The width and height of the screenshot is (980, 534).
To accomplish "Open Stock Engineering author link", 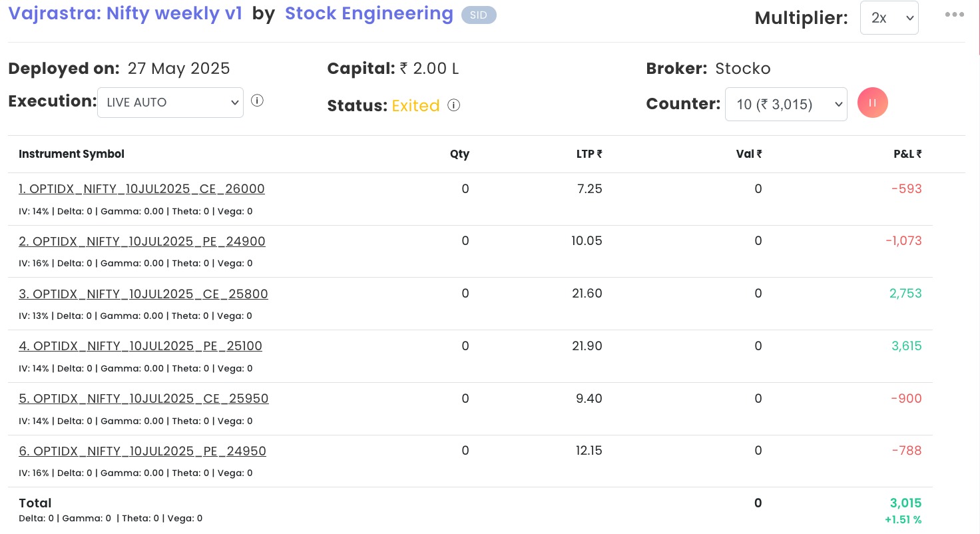I will tap(369, 14).
